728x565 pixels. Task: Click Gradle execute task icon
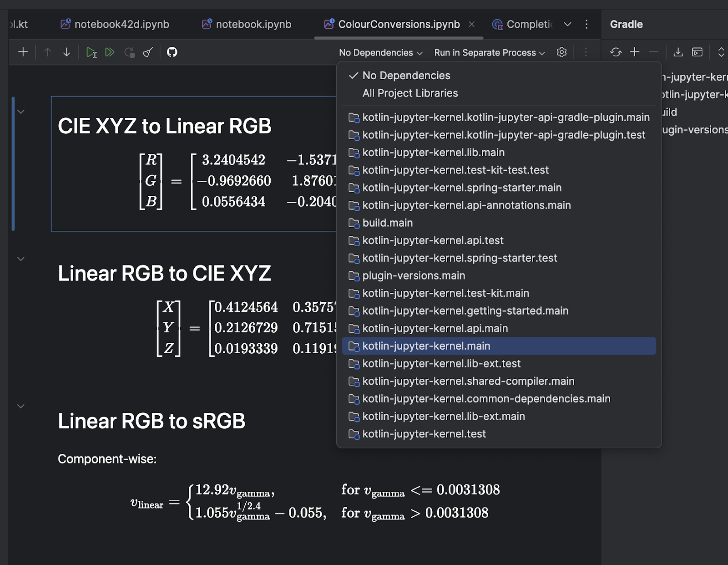pyautogui.click(x=697, y=52)
